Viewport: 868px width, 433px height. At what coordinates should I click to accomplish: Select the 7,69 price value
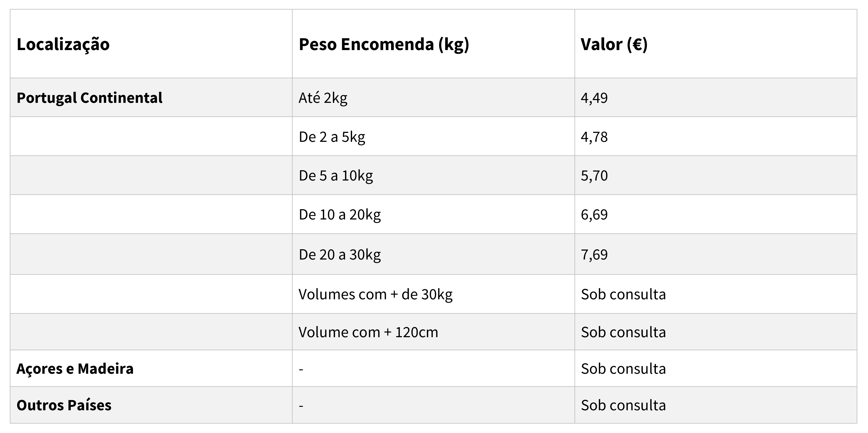tap(594, 255)
